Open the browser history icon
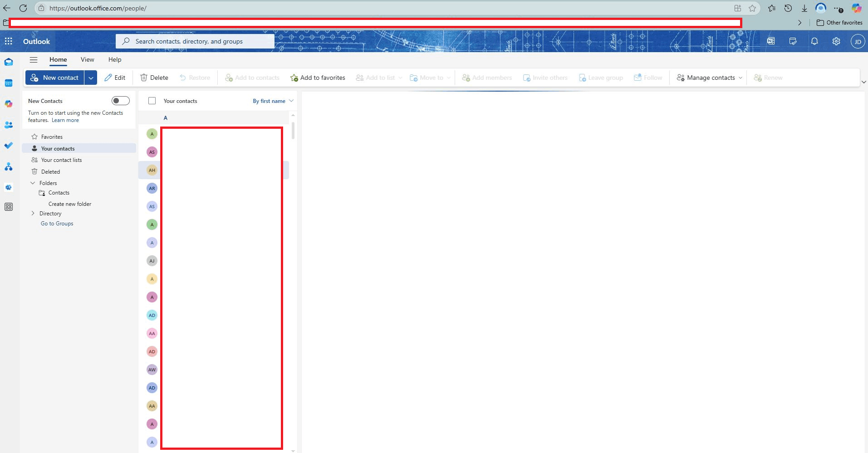This screenshot has height=453, width=868. tap(788, 8)
